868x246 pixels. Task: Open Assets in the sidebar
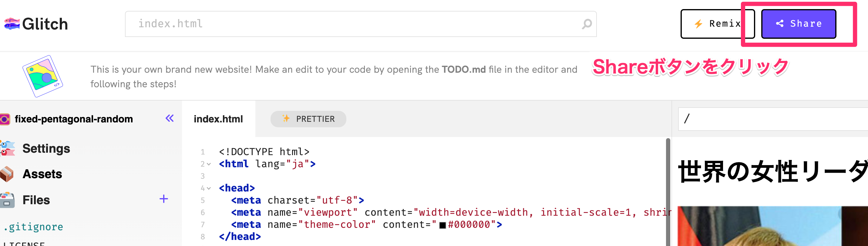[42, 174]
